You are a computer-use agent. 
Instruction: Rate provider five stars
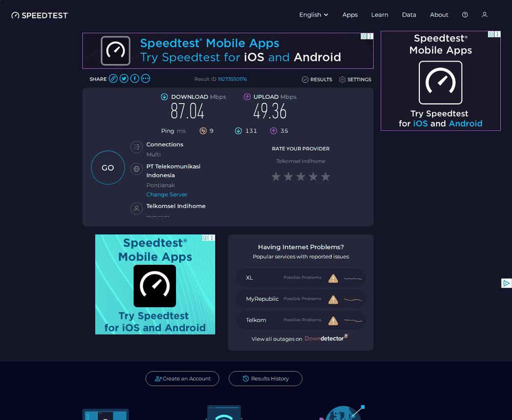(x=326, y=177)
